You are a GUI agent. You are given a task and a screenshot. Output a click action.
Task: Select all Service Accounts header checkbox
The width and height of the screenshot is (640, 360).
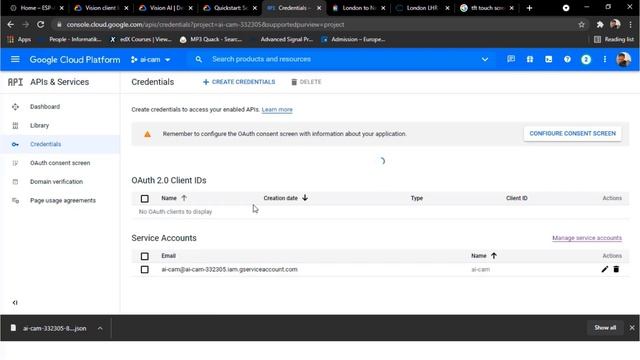(x=144, y=256)
